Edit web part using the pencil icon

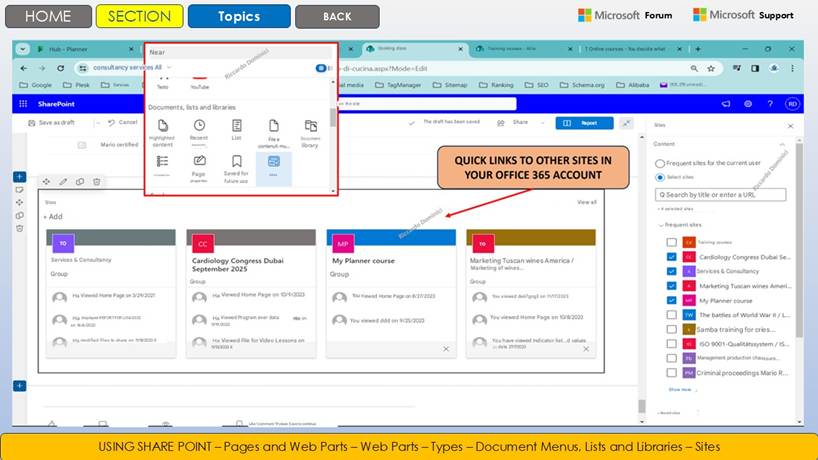click(63, 181)
